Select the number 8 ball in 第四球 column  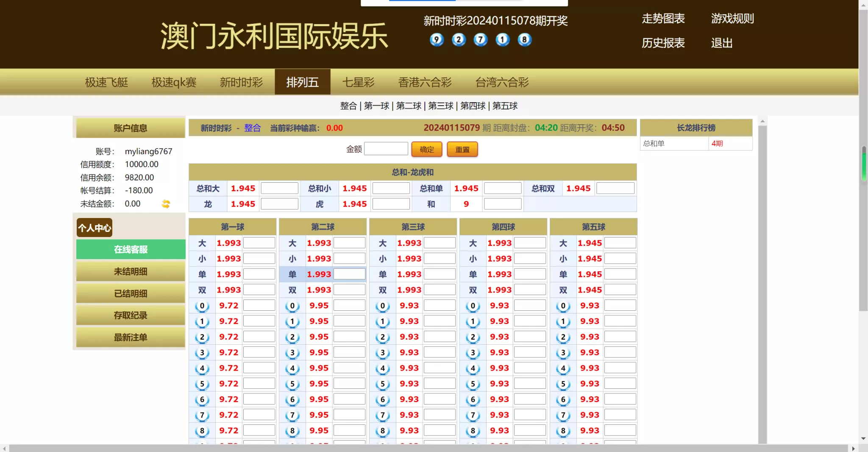(x=473, y=430)
